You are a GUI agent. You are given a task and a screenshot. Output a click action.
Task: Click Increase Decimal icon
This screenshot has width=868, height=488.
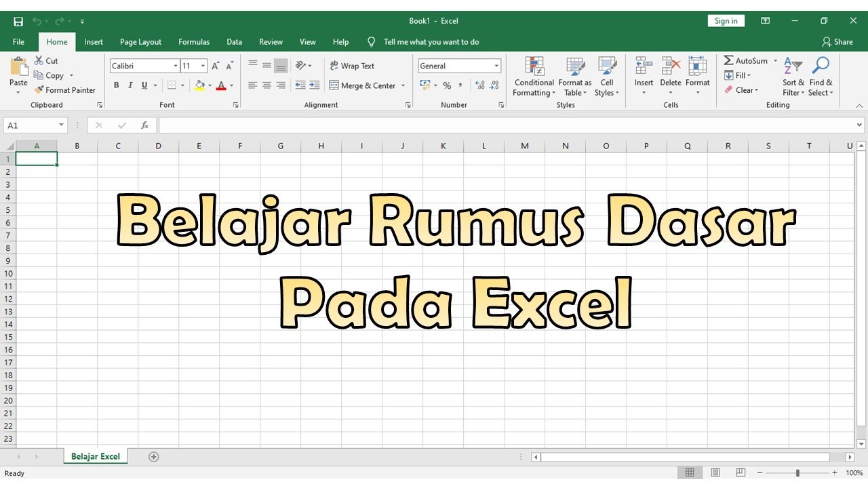point(480,85)
